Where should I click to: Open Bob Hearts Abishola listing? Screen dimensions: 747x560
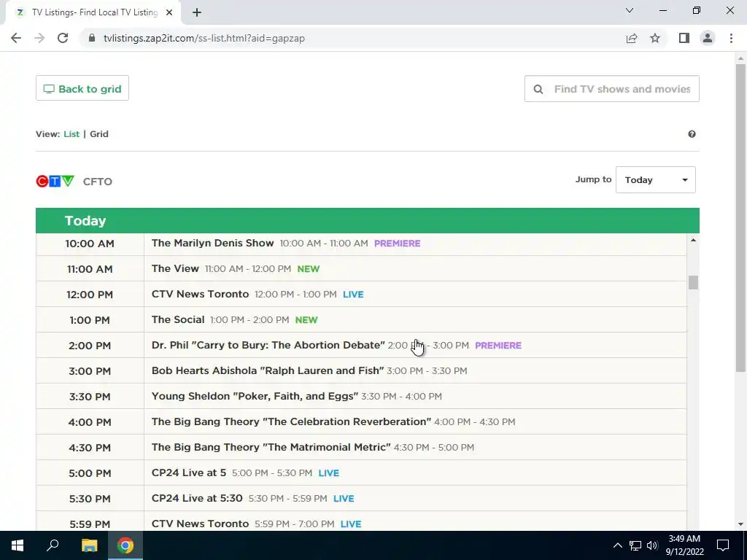pyautogui.click(x=268, y=370)
